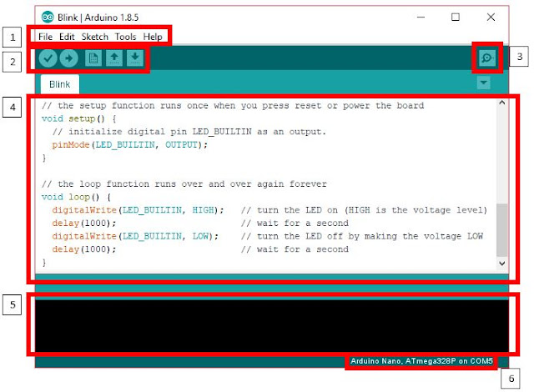The height and width of the screenshot is (392, 534).
Task: Open a sketch with the up-arrow icon
Action: (x=114, y=58)
